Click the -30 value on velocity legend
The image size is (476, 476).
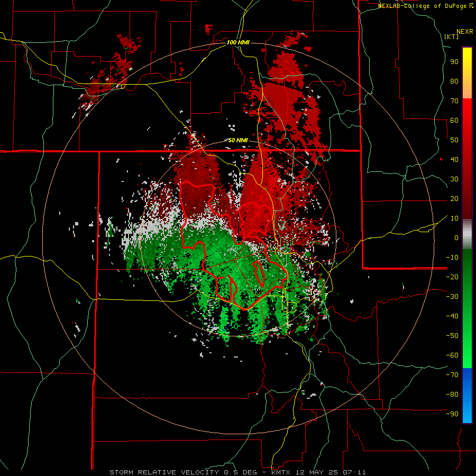click(x=452, y=297)
